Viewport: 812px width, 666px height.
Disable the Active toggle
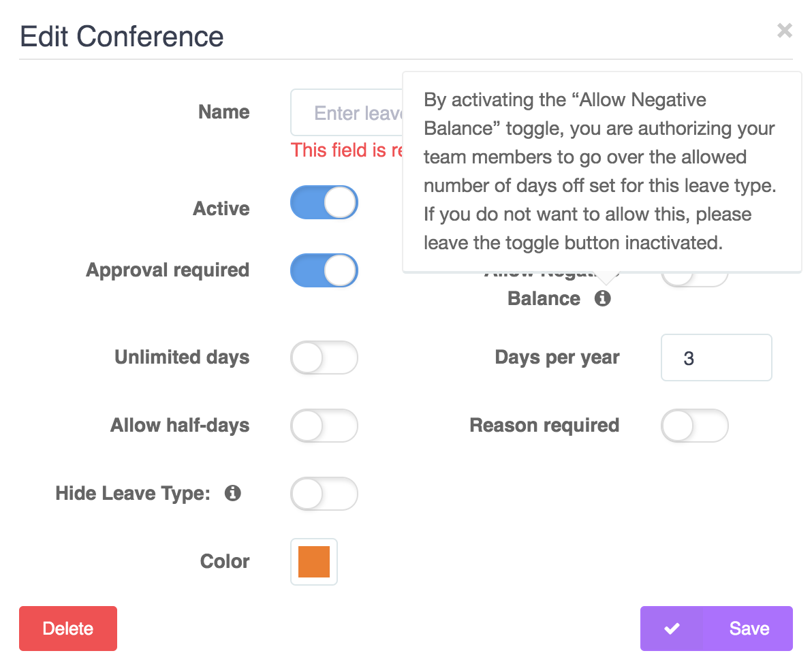(324, 202)
